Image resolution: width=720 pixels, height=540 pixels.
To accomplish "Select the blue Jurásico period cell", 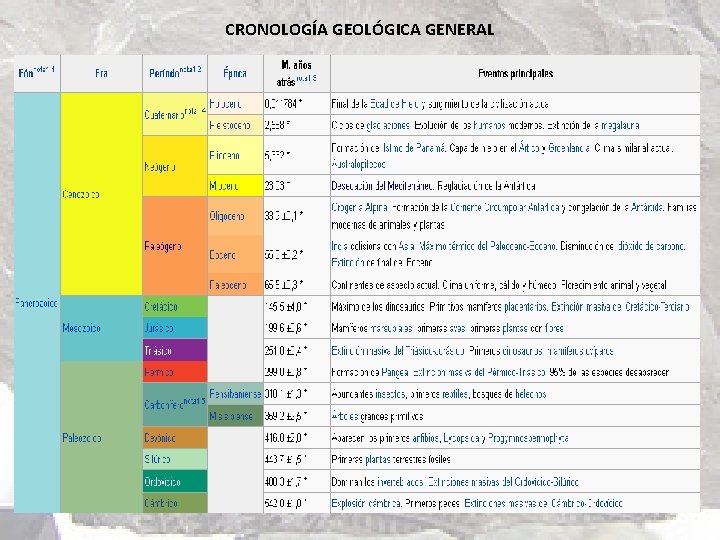I will (175, 328).
